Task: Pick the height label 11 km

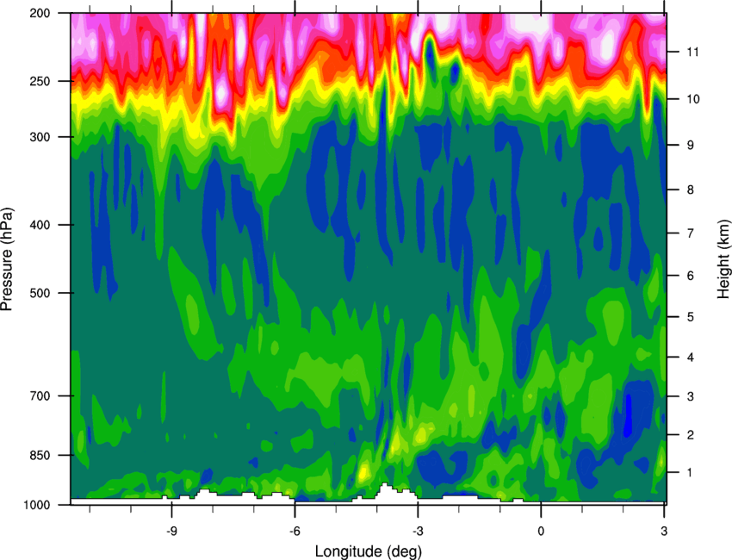Action: click(692, 52)
